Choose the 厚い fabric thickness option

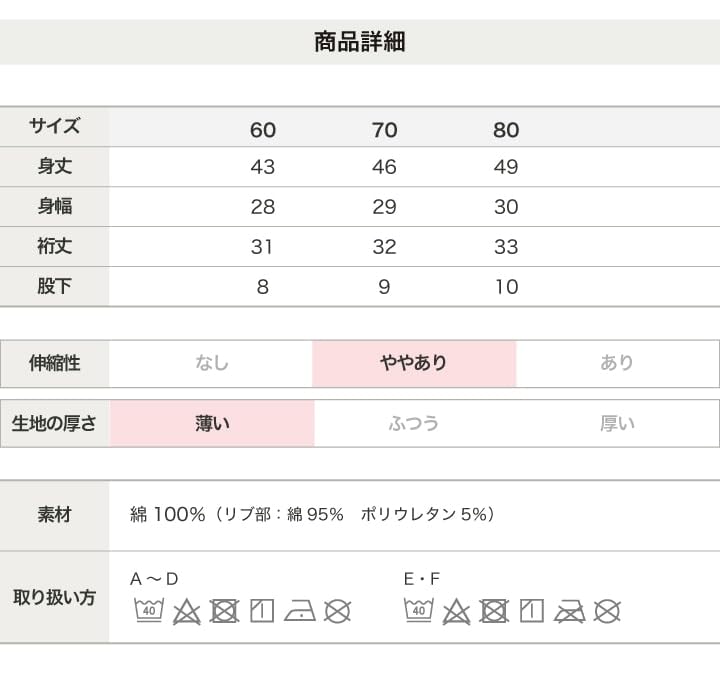coord(617,423)
